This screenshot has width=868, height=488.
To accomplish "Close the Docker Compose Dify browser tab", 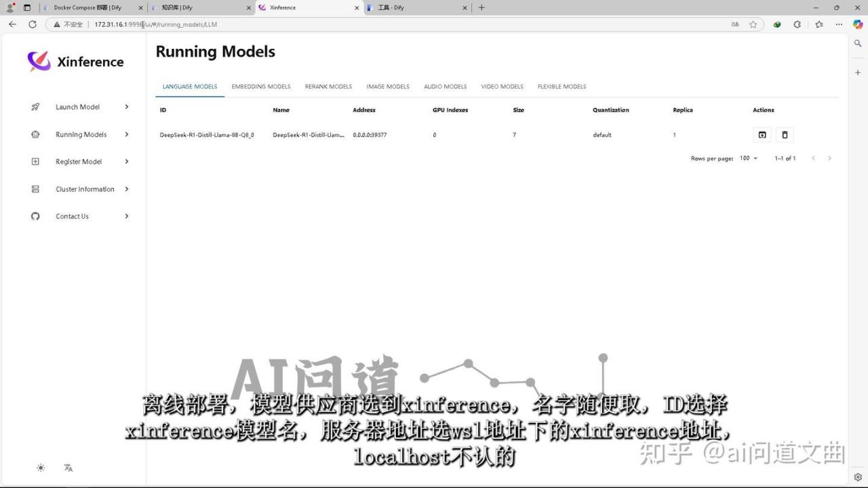I will pyautogui.click(x=141, y=7).
